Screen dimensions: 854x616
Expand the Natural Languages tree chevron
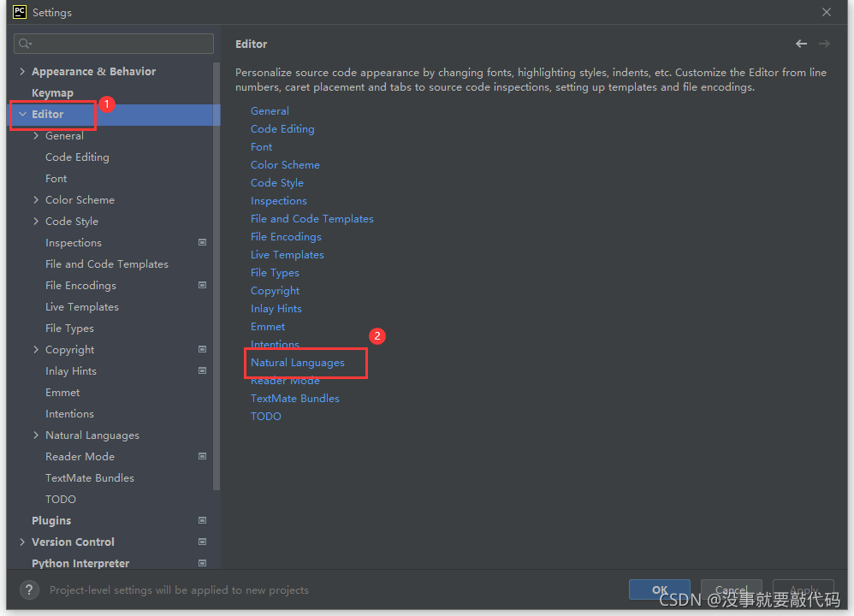(x=36, y=435)
